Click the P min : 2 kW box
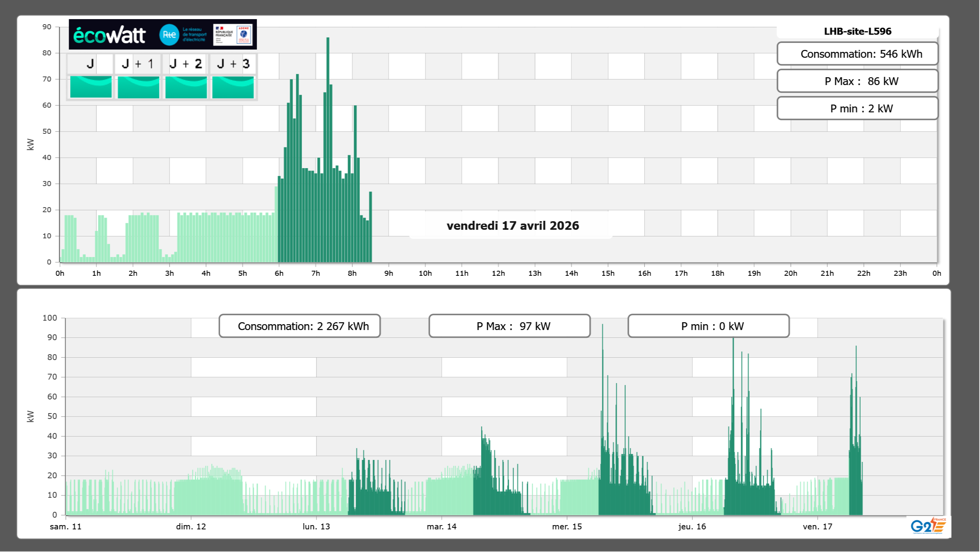The width and height of the screenshot is (980, 552). 857,108
